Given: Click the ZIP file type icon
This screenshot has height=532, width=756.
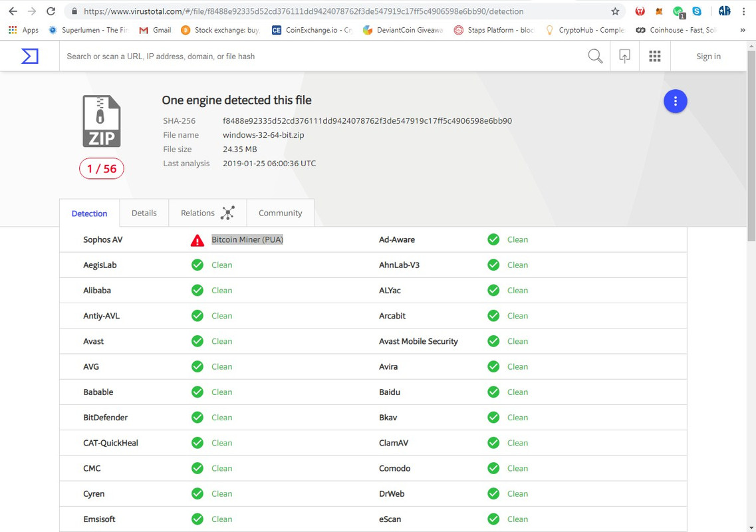Looking at the screenshot, I should tap(102, 121).
